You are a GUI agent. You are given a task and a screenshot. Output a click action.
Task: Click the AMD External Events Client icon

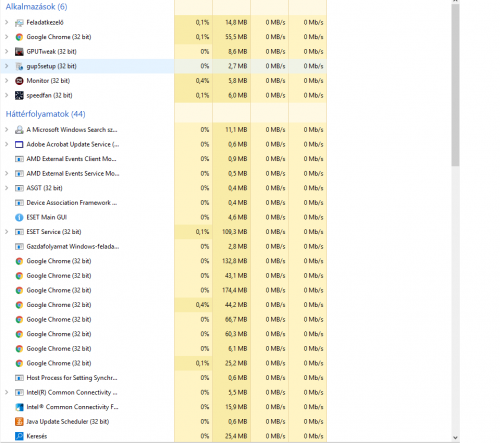pos(19,159)
